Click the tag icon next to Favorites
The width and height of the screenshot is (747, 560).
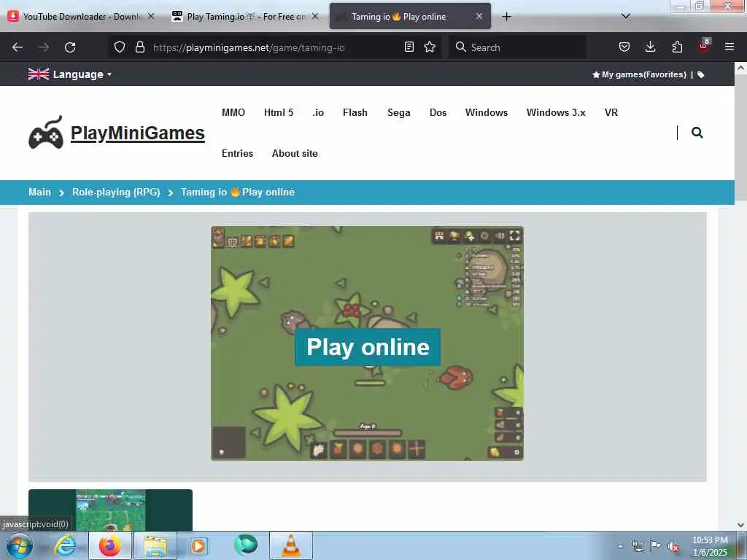[701, 74]
